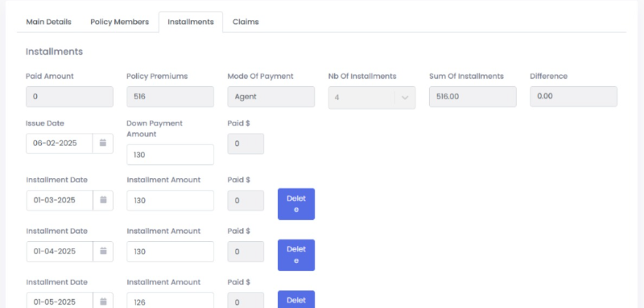Select the Claims tab
The width and height of the screenshot is (644, 308).
(x=246, y=22)
